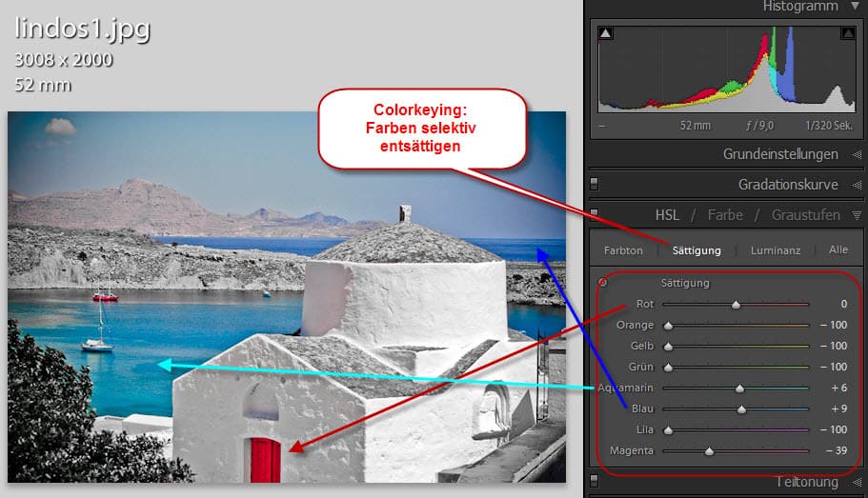Expand the Grundeinstellungen panel
The width and height of the screenshot is (868, 498).
coord(857,154)
